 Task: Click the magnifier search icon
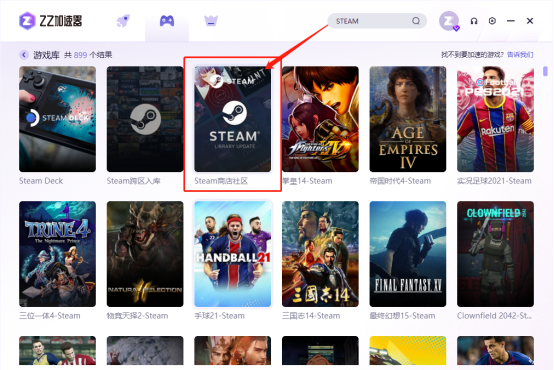416,21
